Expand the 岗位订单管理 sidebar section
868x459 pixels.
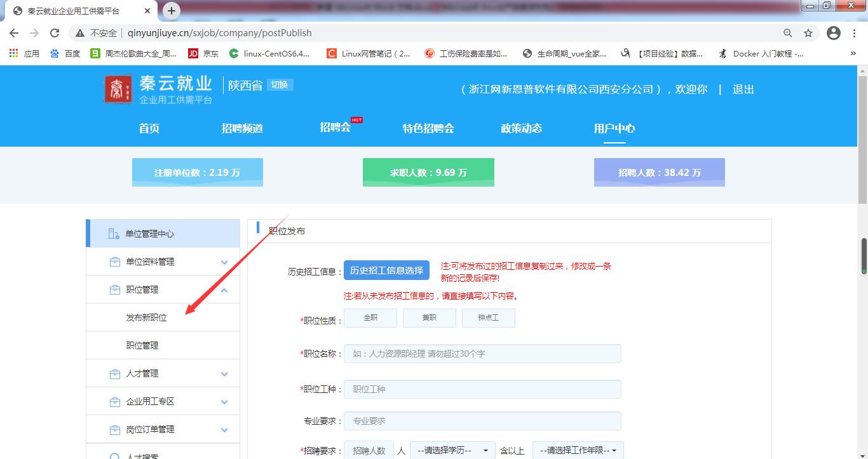pos(163,429)
